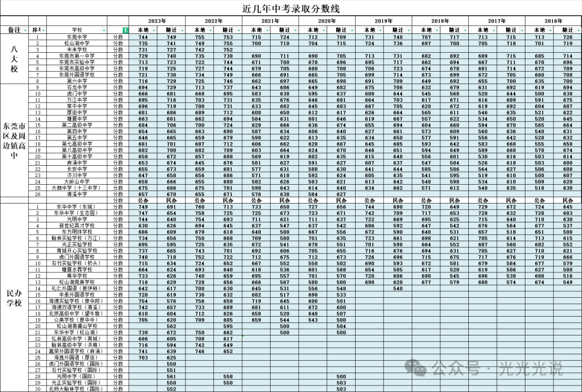The height and width of the screenshot is (392, 582).
Task: Click the school name 麻涌中学
Action: (x=77, y=163)
